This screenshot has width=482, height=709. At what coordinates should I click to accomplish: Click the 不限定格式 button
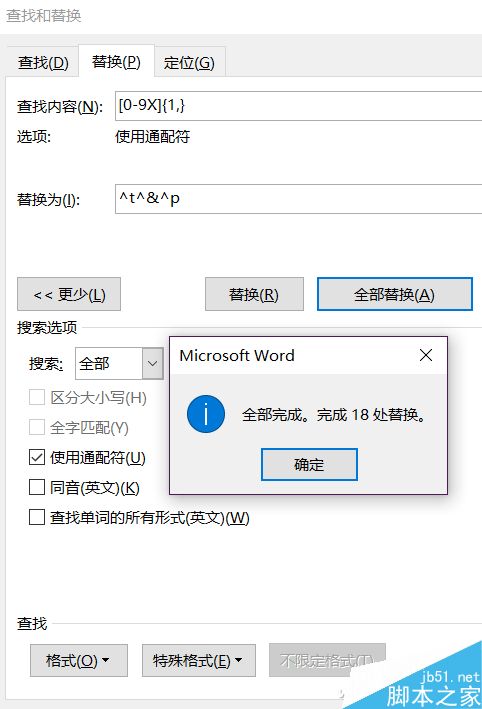click(327, 661)
